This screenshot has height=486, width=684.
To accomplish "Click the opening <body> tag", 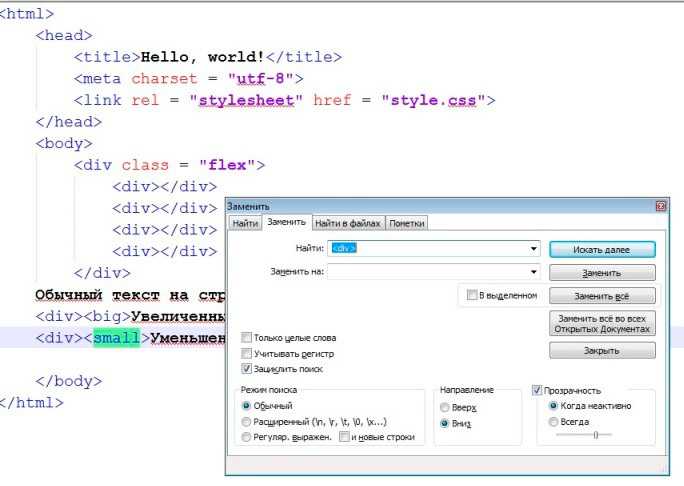I will pyautogui.click(x=64, y=144).
